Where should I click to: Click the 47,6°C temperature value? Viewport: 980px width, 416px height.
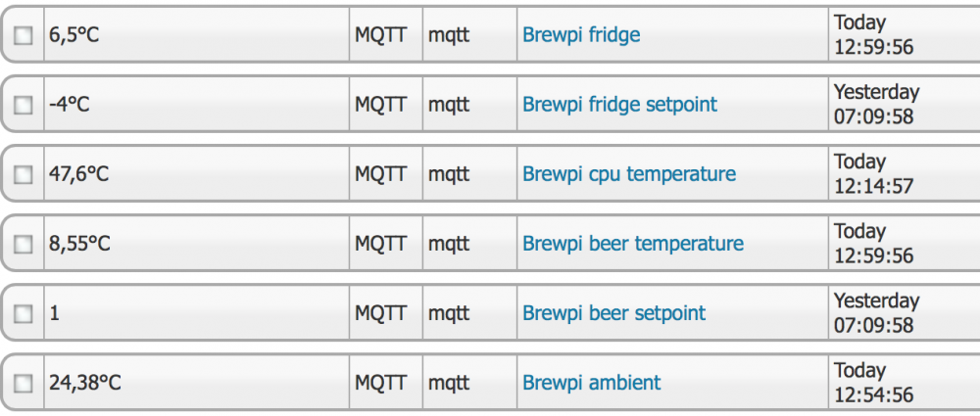pos(78,174)
